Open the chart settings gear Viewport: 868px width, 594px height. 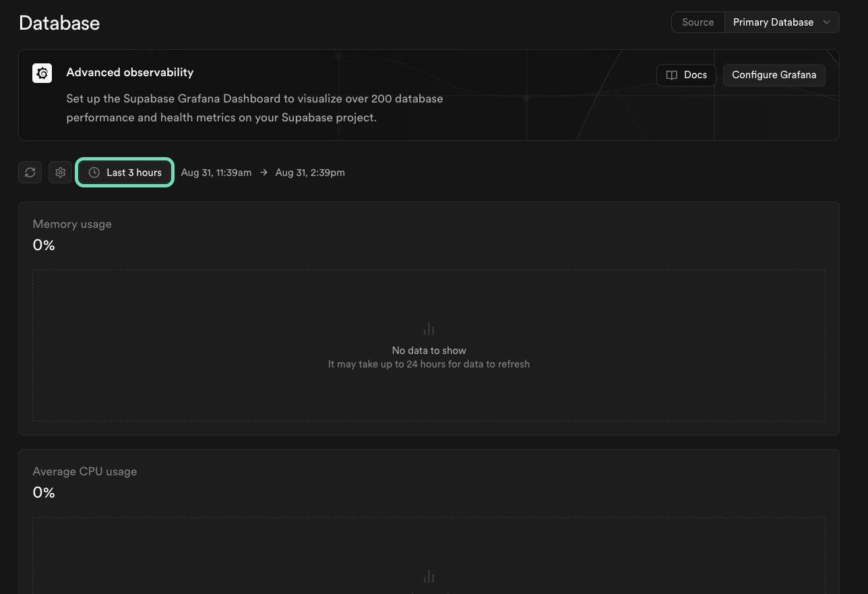(60, 173)
